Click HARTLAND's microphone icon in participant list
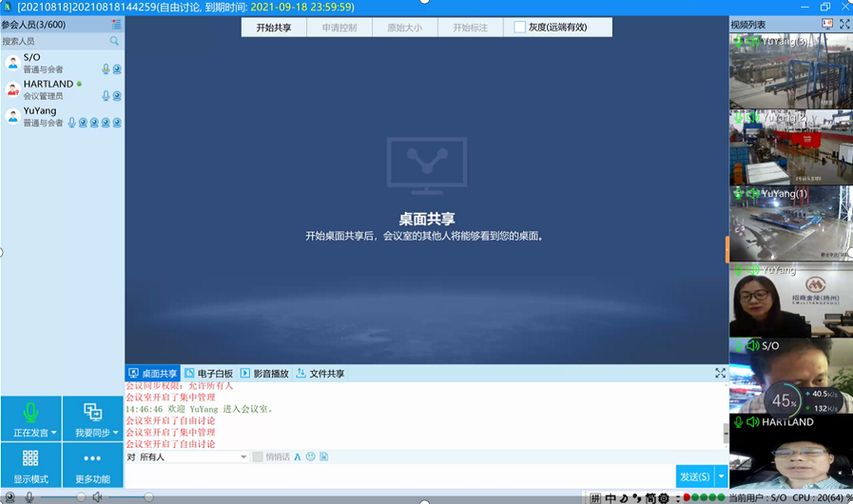This screenshot has height=504, width=853. point(106,96)
